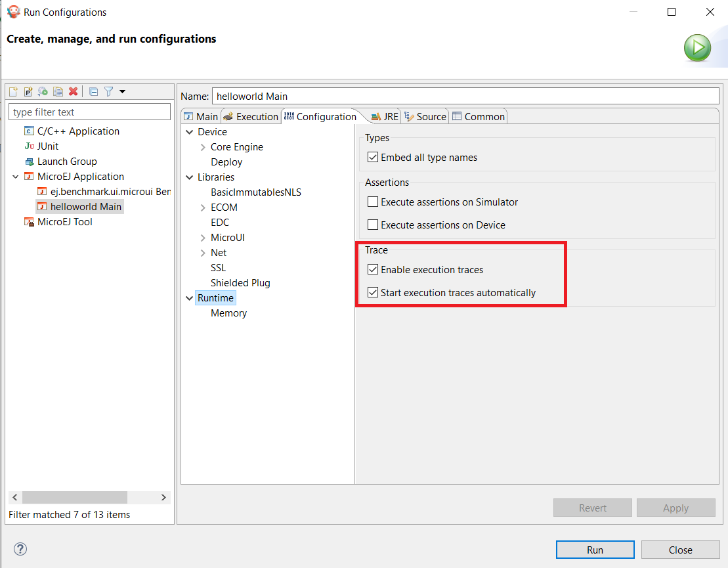Uncheck Embed all type names
Viewport: 728px width, 568px height.
(x=373, y=158)
